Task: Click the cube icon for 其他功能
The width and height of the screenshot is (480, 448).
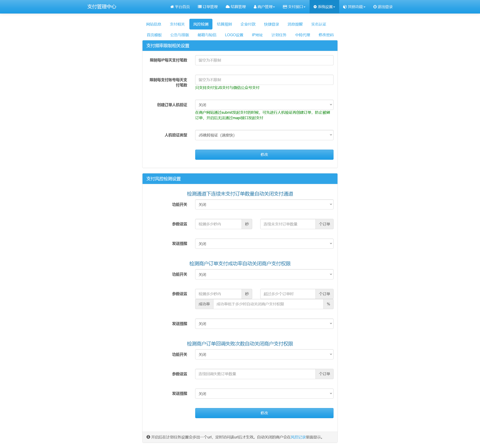Action: click(345, 7)
